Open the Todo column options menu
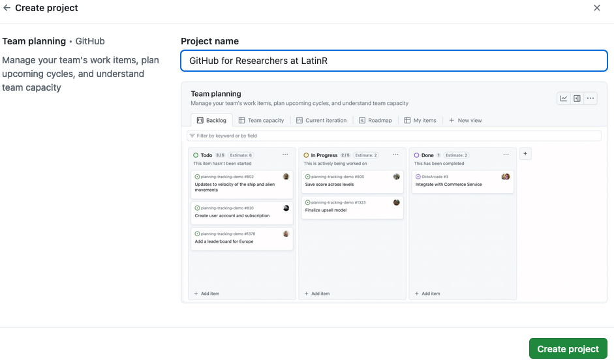Screen dimensions: 614x364 pyautogui.click(x=285, y=155)
